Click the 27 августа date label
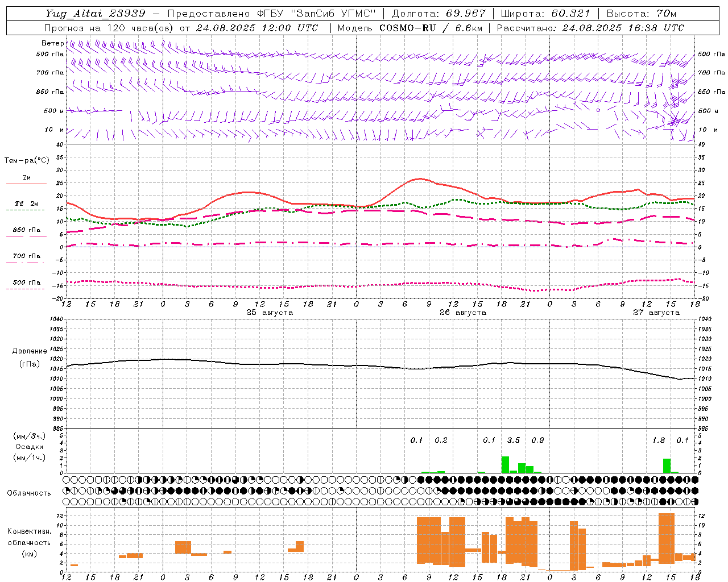Image resolution: width=728 pixels, height=582 pixels. point(656,313)
